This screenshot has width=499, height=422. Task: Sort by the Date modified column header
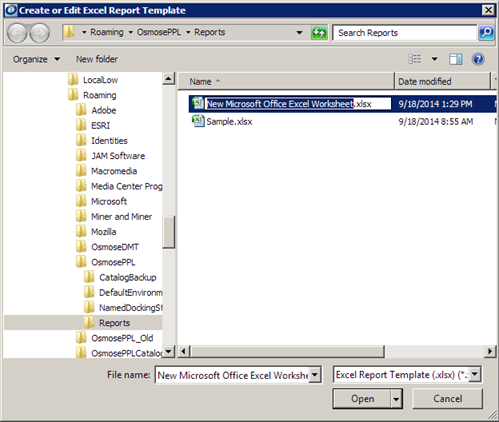(442, 81)
